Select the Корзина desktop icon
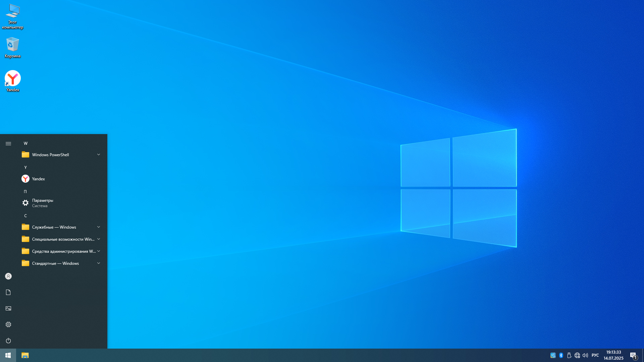The width and height of the screenshot is (644, 362). tap(13, 47)
